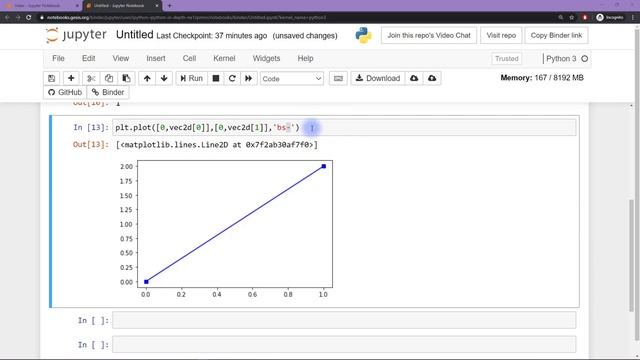The height and width of the screenshot is (360, 640).
Task: Open the Widgets menu
Action: (x=266, y=58)
